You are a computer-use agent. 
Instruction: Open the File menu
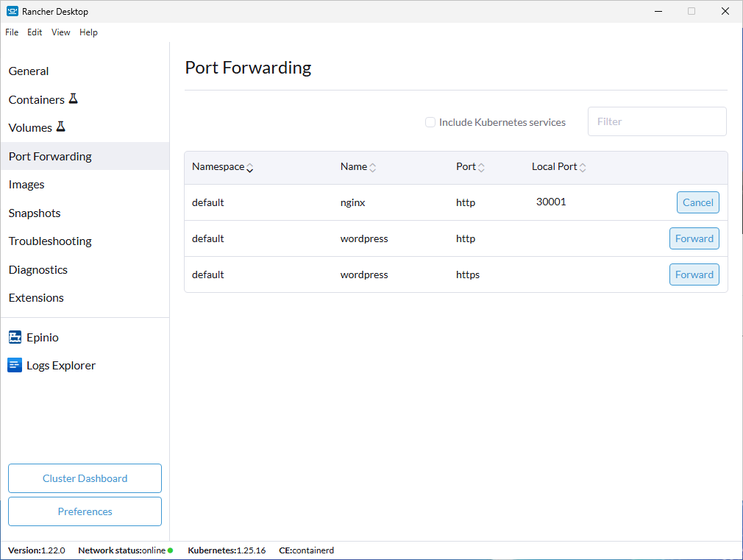pyautogui.click(x=12, y=32)
